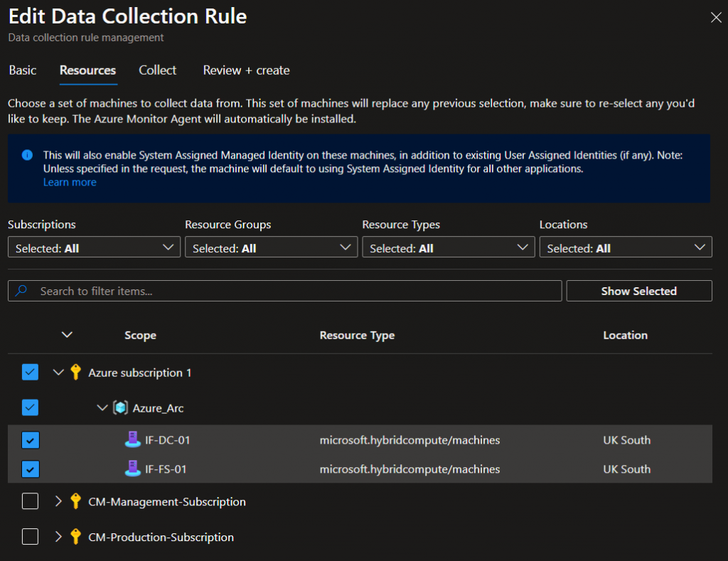Expand the CM-Production-Subscription tree node
The height and width of the screenshot is (561, 728).
tap(58, 537)
